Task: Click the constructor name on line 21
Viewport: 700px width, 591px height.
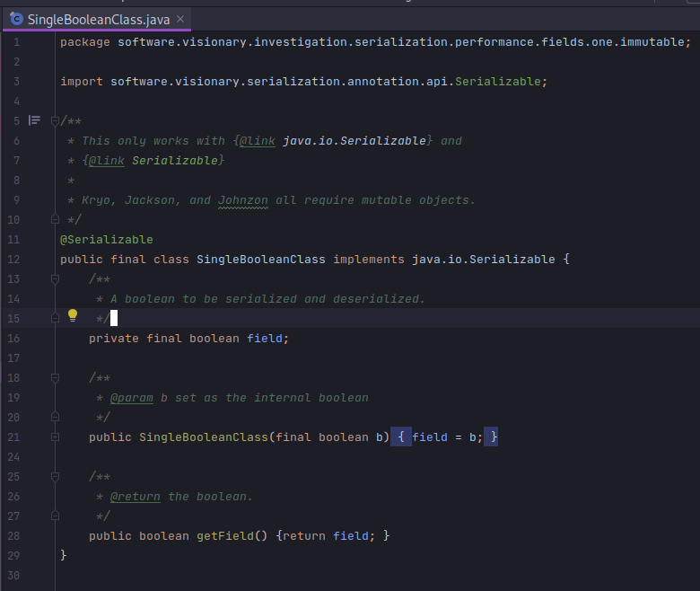Action: pos(204,437)
